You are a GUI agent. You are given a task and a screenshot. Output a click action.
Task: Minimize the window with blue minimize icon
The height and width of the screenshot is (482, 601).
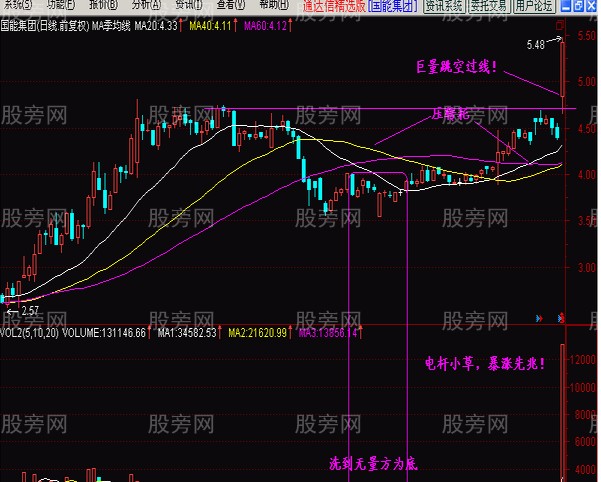pyautogui.click(x=566, y=5)
